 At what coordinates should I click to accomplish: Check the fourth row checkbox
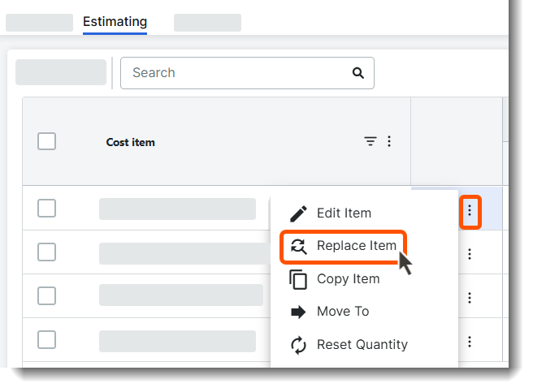pos(46,340)
